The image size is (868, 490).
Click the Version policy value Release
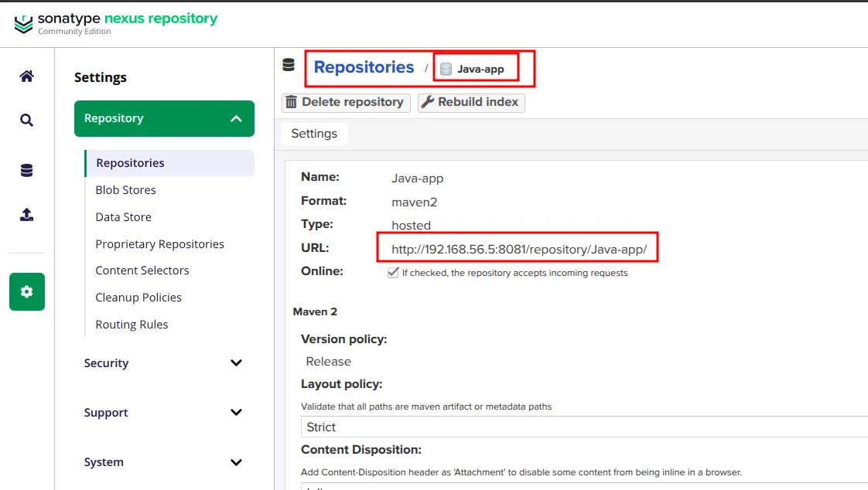tap(328, 362)
